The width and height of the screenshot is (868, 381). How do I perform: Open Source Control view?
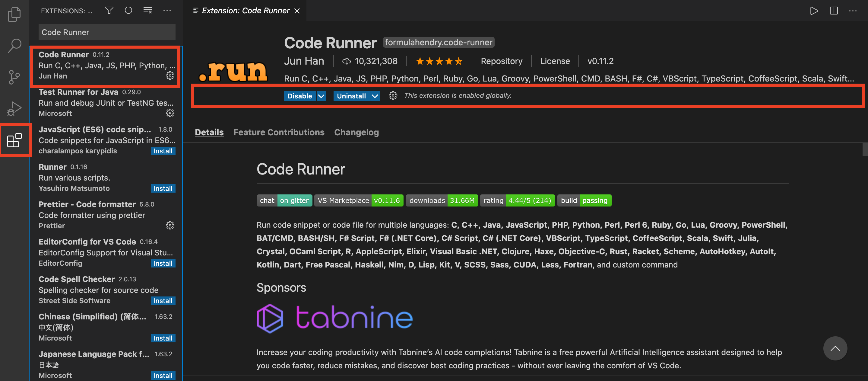tap(14, 77)
